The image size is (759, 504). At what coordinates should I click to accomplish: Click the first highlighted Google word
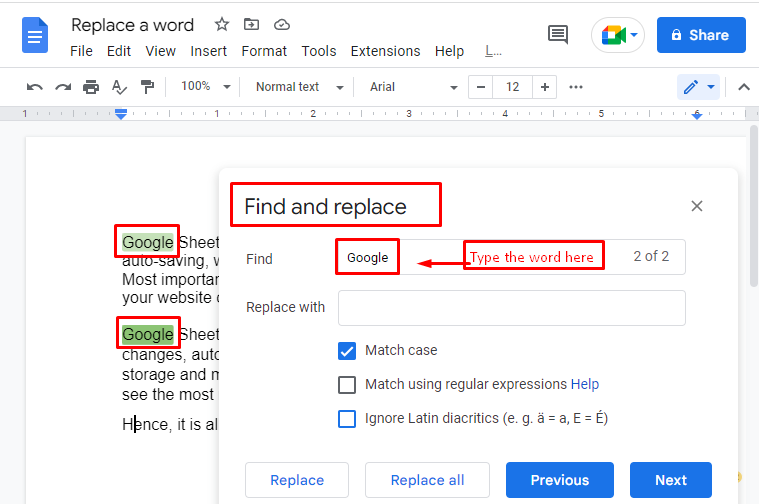click(148, 242)
